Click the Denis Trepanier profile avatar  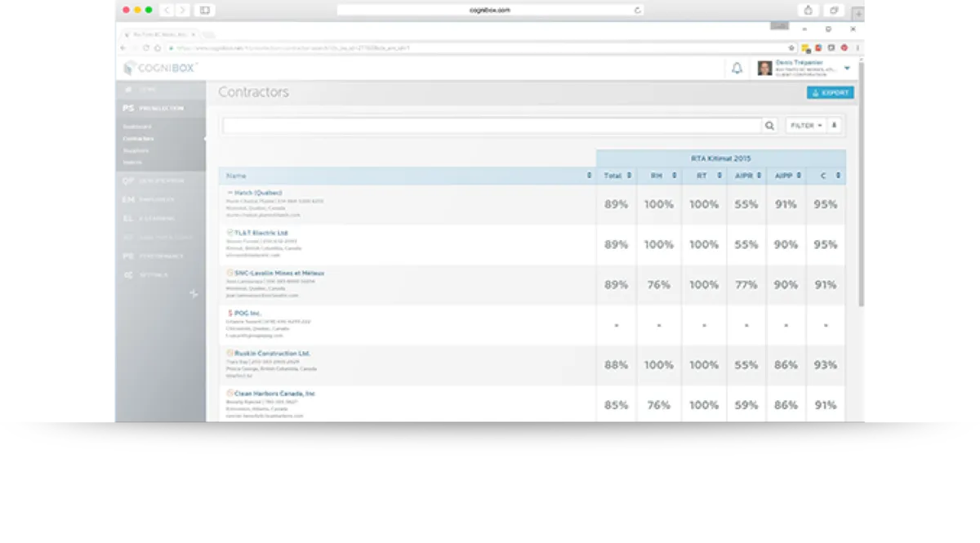(x=764, y=69)
